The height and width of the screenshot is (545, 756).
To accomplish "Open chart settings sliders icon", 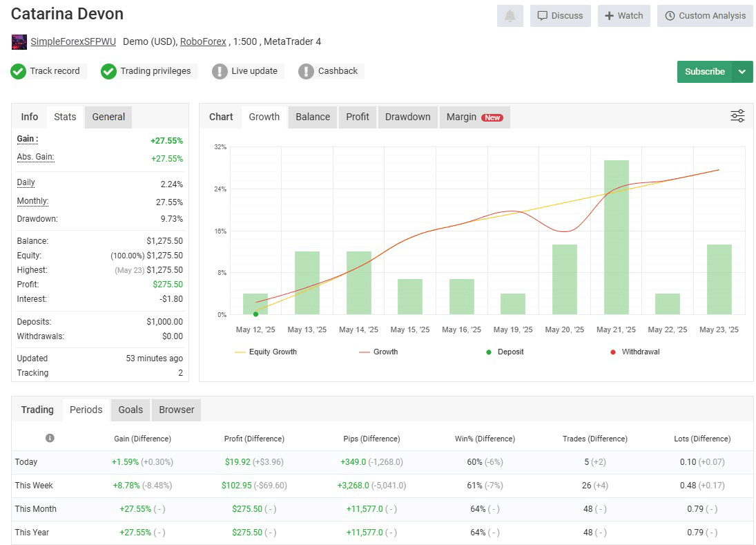I will tap(737, 116).
